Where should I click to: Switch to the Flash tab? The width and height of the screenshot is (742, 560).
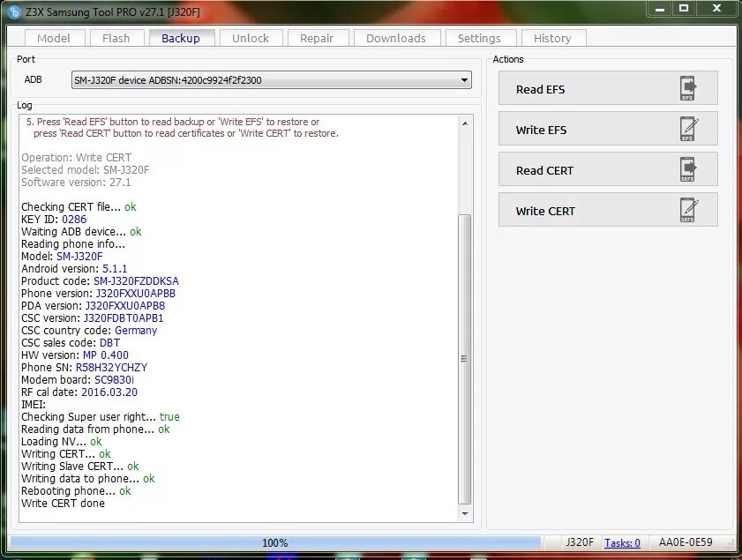click(x=116, y=38)
